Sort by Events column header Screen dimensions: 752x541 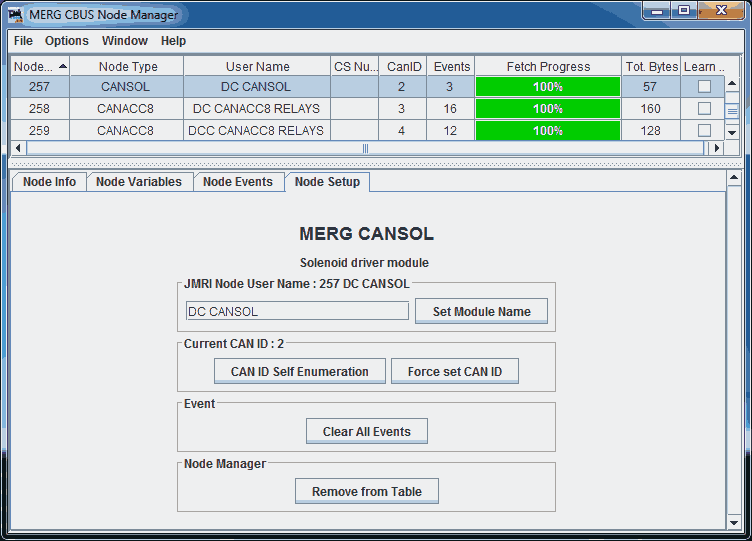pyautogui.click(x=451, y=66)
